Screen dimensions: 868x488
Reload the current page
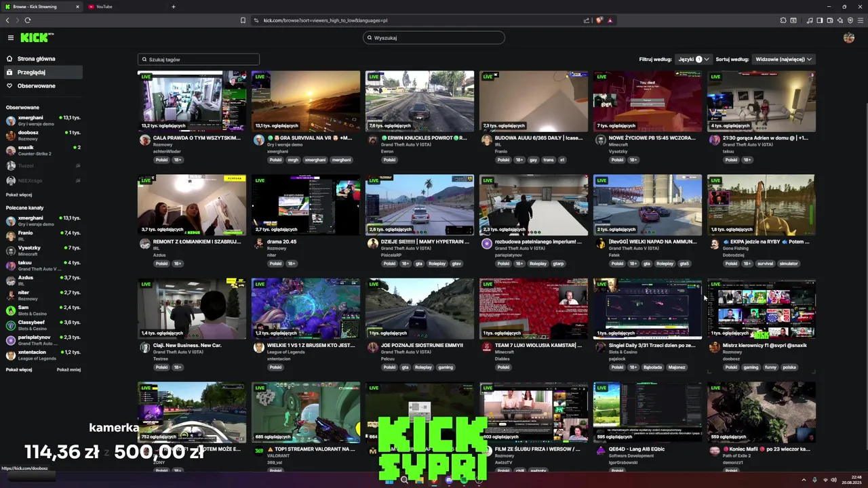pos(28,20)
